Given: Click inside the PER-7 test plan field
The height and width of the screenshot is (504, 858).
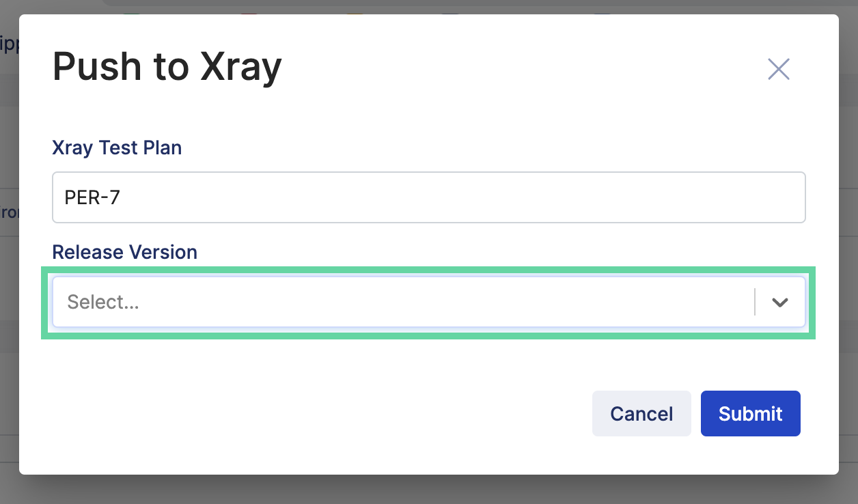Looking at the screenshot, I should click(273, 197).
